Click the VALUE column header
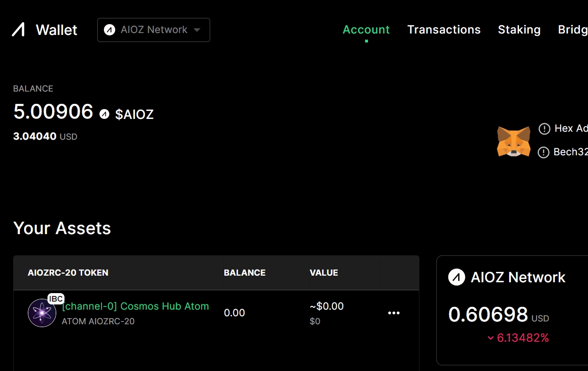This screenshot has width=588, height=371. [324, 273]
